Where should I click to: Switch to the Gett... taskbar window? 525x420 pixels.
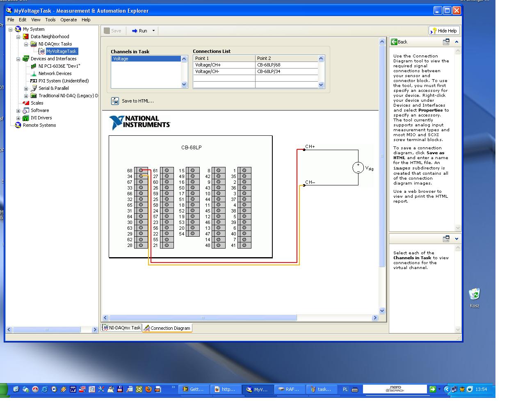tap(194, 389)
